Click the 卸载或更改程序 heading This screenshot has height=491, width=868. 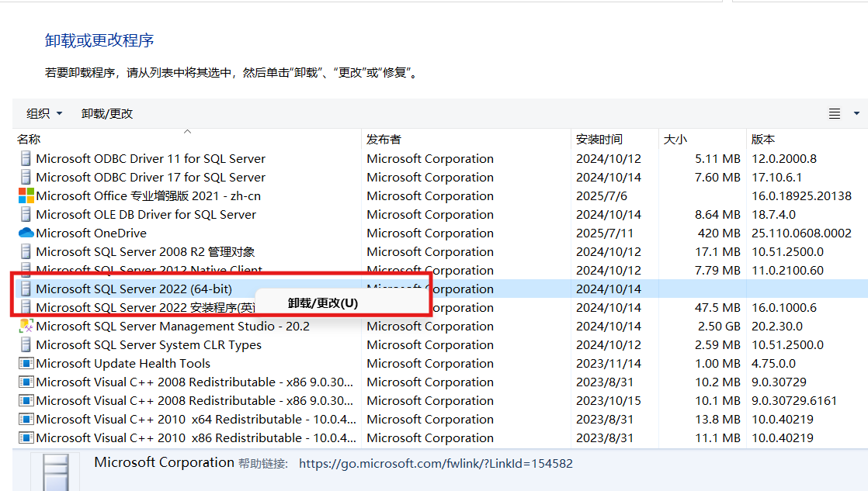pyautogui.click(x=99, y=40)
